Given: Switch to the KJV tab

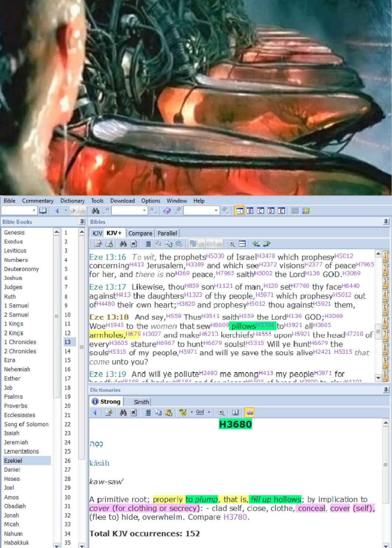Looking at the screenshot, I should coord(97,233).
